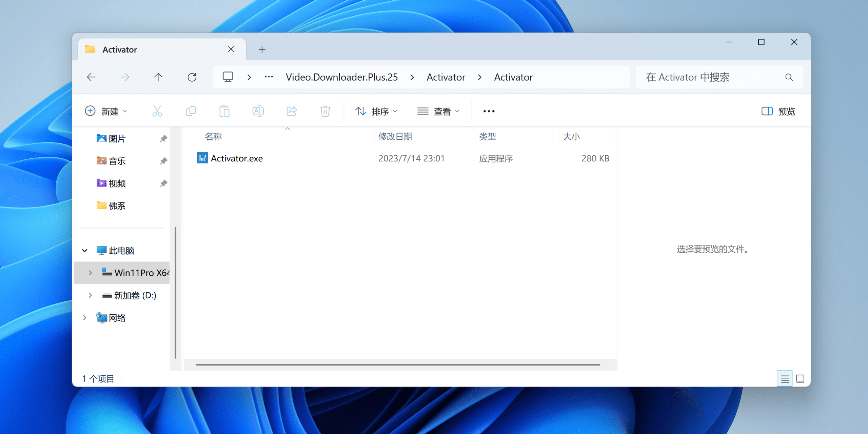The height and width of the screenshot is (434, 868).
Task: Click Video.Downloader.Plus.25 in breadcrumb path
Action: click(341, 77)
